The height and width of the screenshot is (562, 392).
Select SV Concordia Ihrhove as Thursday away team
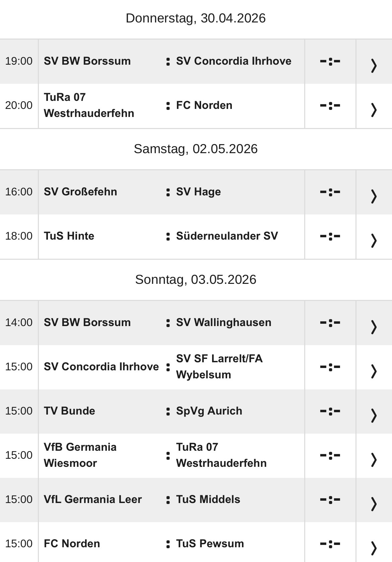[234, 61]
